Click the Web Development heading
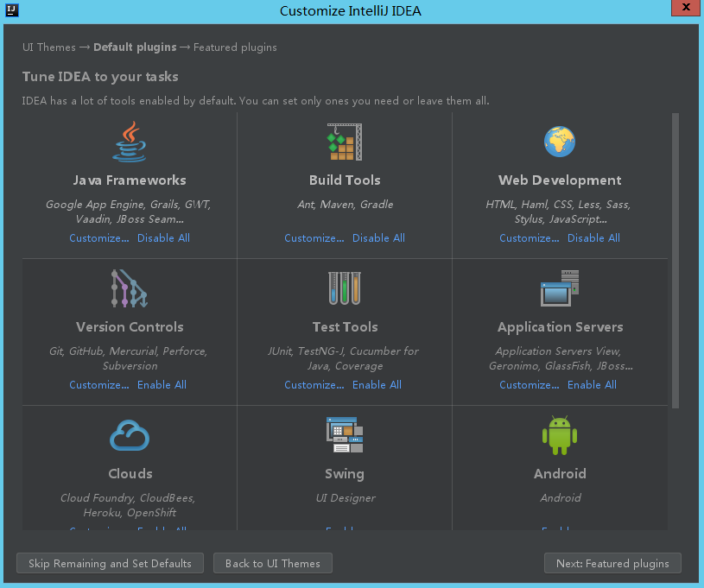 (560, 180)
